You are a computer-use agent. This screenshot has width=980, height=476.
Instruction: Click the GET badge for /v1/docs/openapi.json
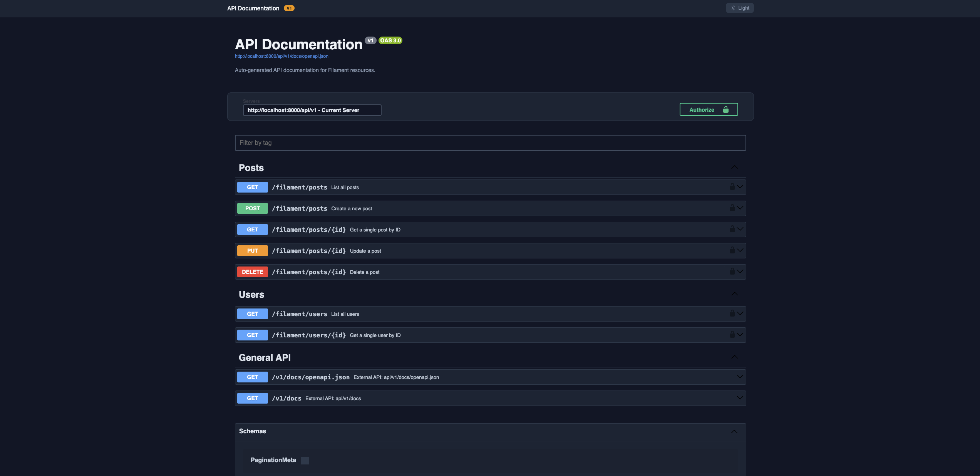[x=253, y=377]
